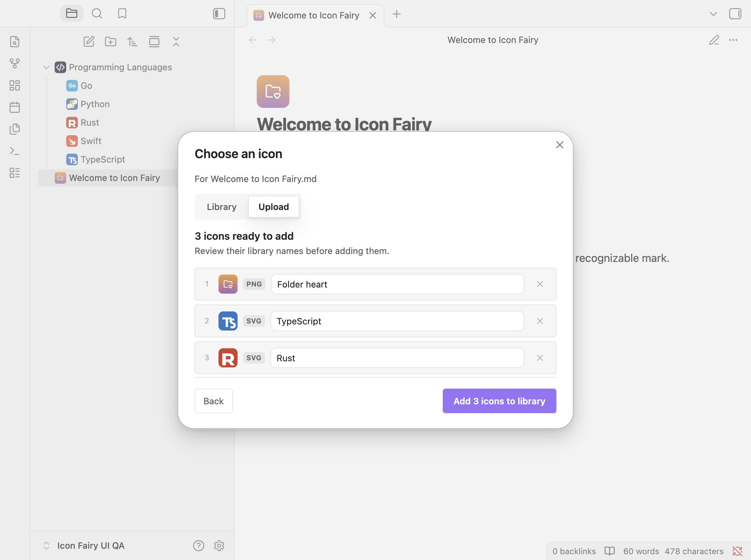
Task: Edit the TypeScript icon name field
Action: pyautogui.click(x=397, y=321)
